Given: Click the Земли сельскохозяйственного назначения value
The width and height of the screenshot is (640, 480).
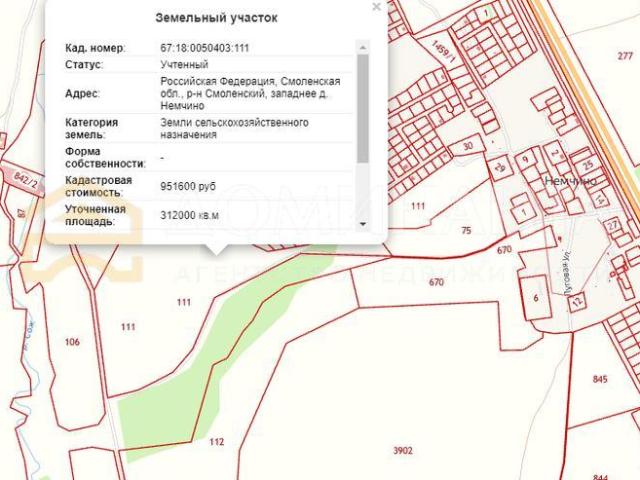Looking at the screenshot, I should 234,129.
